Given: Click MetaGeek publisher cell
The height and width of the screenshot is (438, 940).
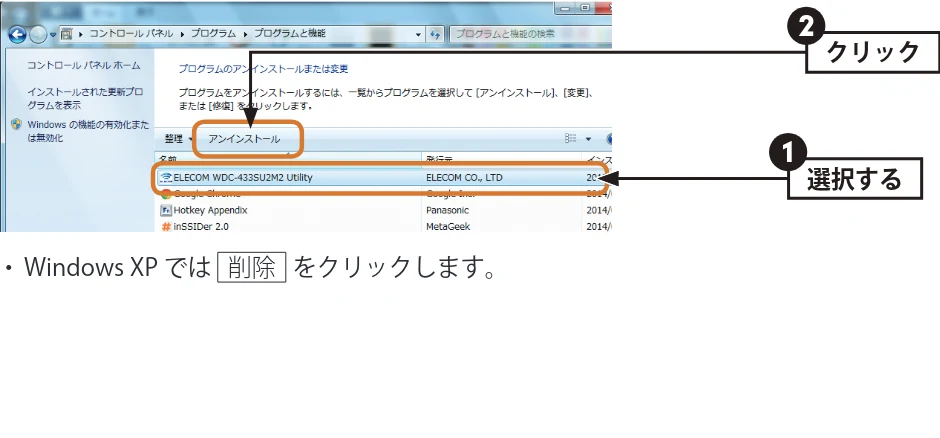Looking at the screenshot, I should tap(448, 226).
